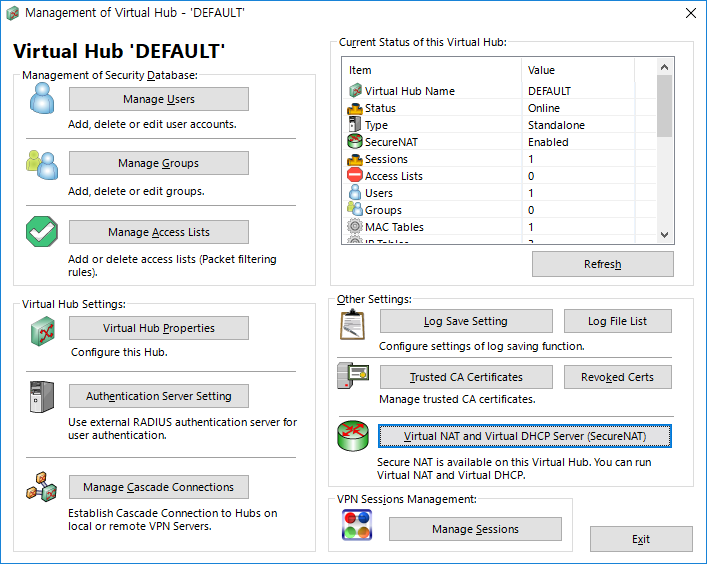Click the green checkmark Access Lists icon
The height and width of the screenshot is (564, 707).
[41, 231]
